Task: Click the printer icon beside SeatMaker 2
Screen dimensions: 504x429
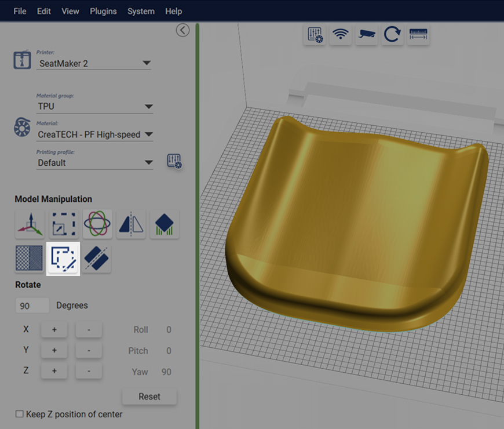Action: (x=22, y=60)
